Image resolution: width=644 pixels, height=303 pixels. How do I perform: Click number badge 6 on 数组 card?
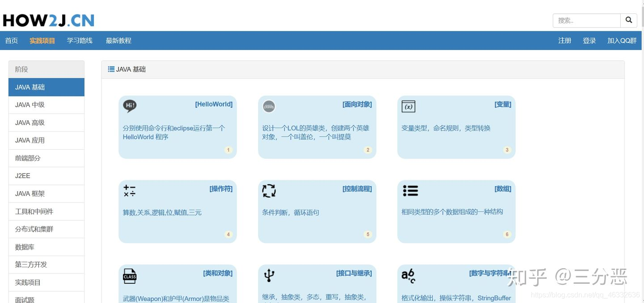507,235
